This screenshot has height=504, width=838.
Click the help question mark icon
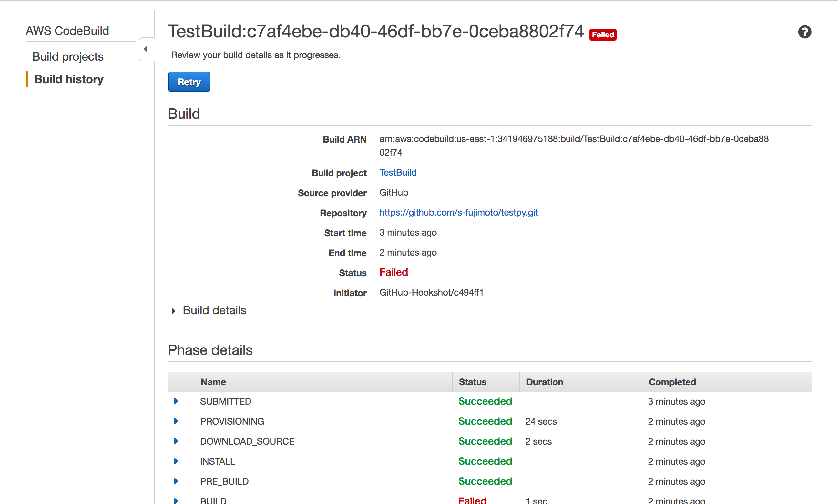tap(804, 32)
